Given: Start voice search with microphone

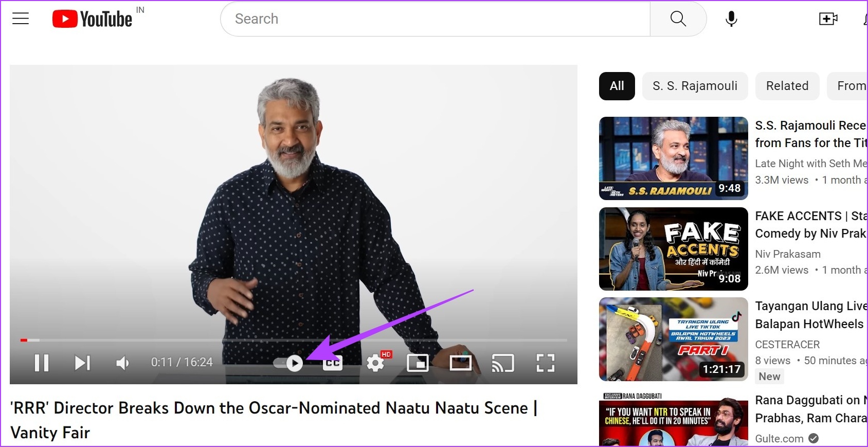Looking at the screenshot, I should (731, 19).
